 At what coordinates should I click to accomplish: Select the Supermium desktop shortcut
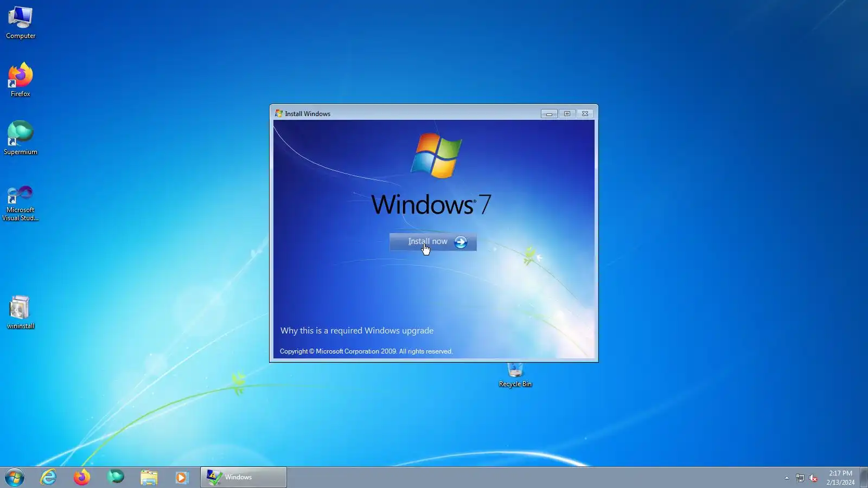pos(21,138)
